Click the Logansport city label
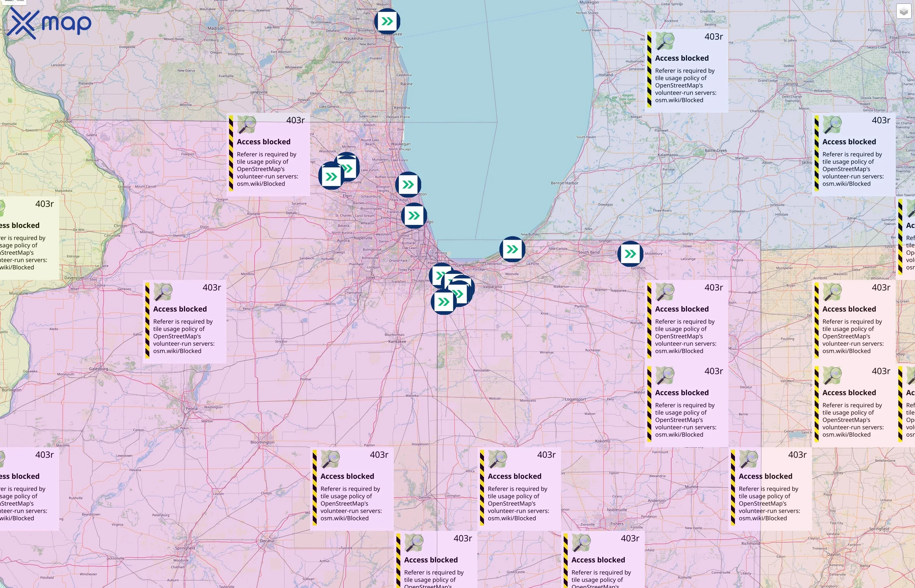Viewport: 915px width, 588px height. (575, 400)
